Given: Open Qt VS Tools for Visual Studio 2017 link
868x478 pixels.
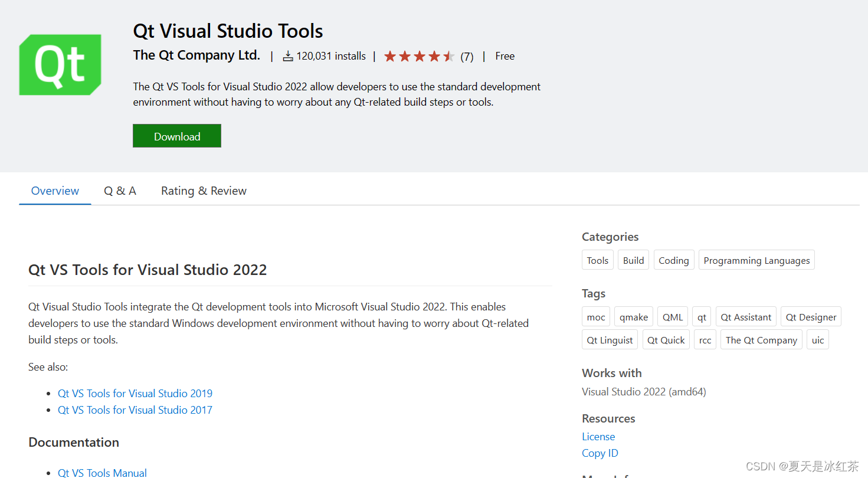Looking at the screenshot, I should click(135, 410).
